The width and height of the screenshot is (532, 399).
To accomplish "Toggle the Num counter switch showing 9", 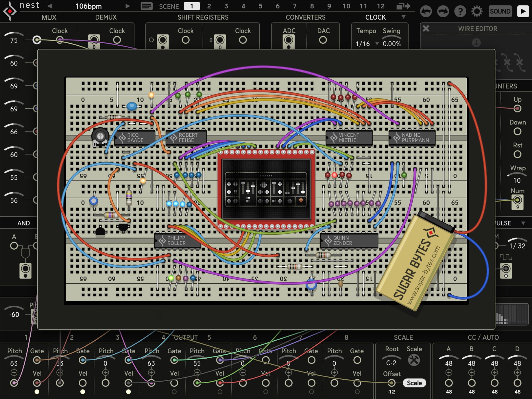I will (x=517, y=201).
